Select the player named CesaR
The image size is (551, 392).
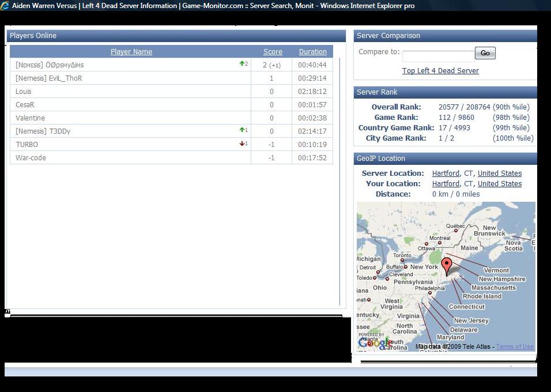pyautogui.click(x=25, y=105)
